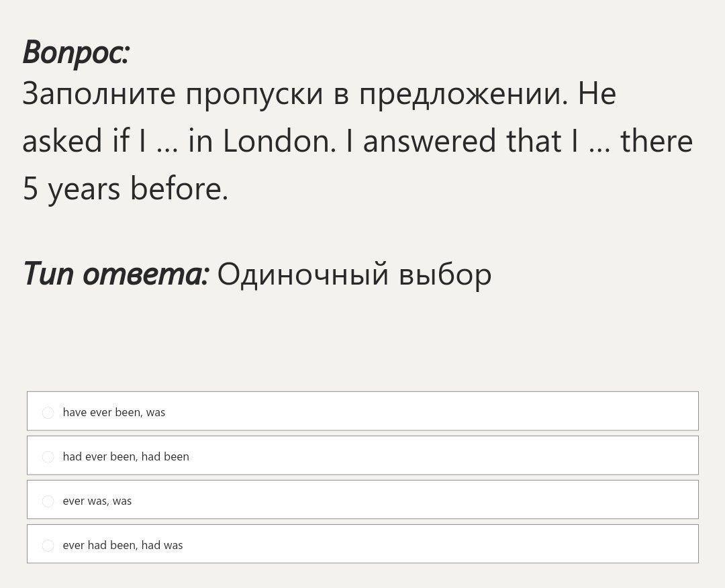Choose the "had ever been, had been" radio button
This screenshot has width=725, height=588.
tap(48, 456)
